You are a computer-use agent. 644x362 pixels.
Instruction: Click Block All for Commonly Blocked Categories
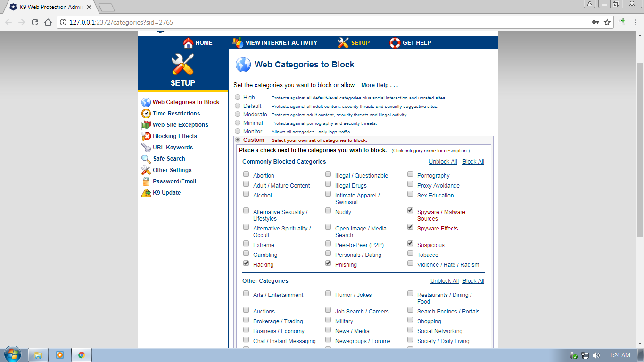tap(473, 162)
